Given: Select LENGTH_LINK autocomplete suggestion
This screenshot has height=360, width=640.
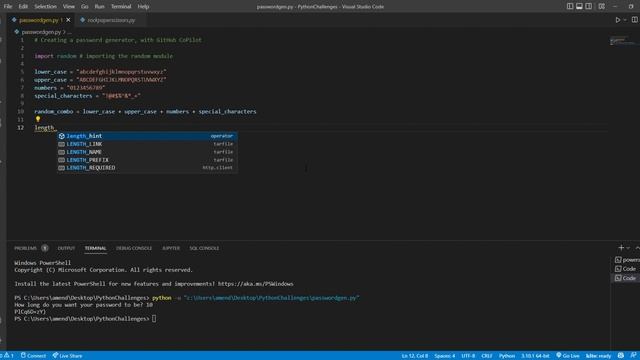Looking at the screenshot, I should pos(147,144).
